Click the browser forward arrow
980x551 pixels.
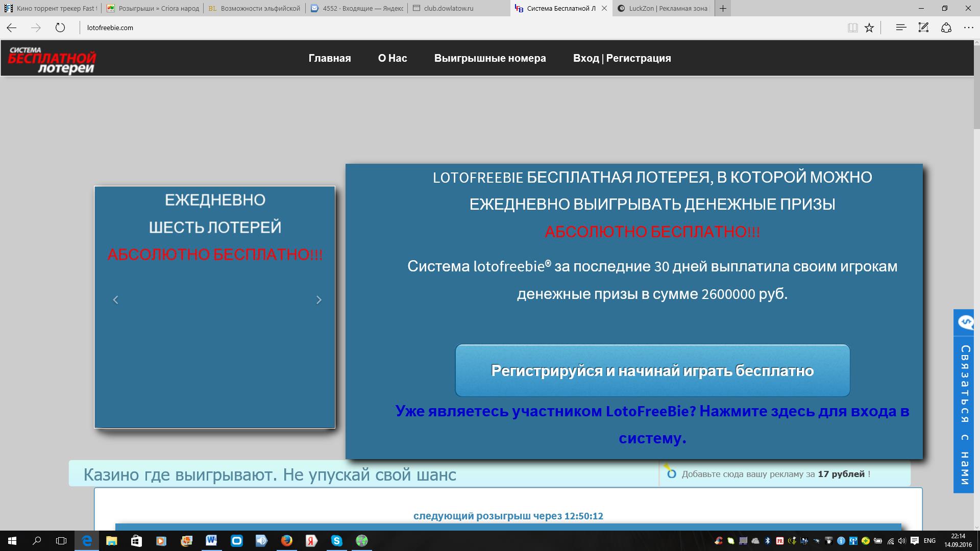click(36, 28)
